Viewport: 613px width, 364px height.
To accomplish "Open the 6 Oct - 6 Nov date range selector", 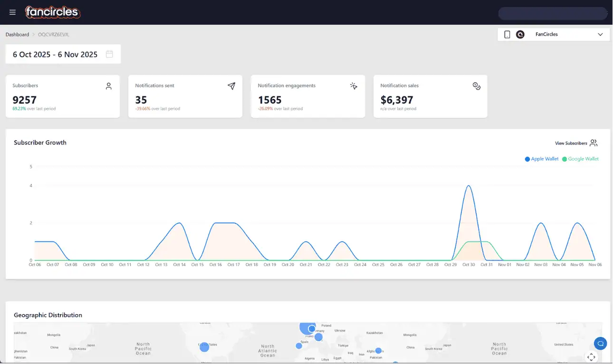I will pyautogui.click(x=56, y=54).
